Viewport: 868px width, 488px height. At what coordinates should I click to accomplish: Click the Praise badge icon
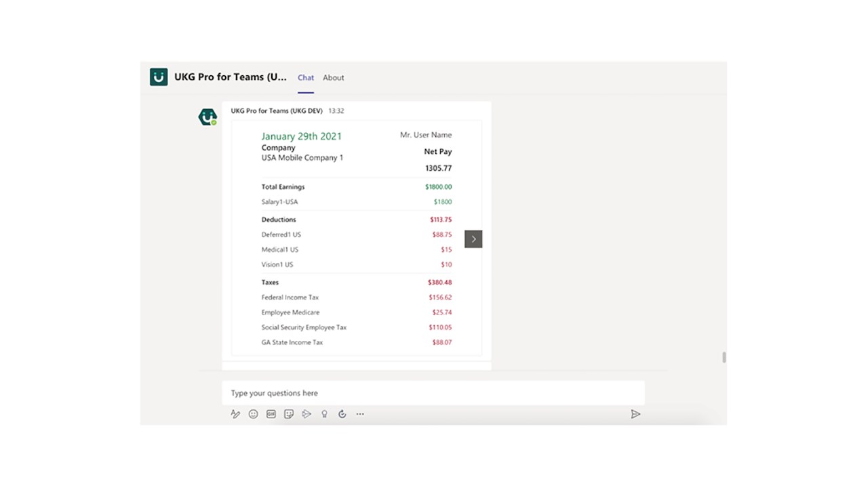click(x=324, y=414)
